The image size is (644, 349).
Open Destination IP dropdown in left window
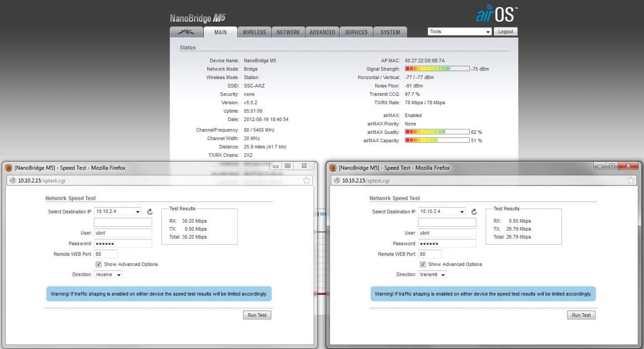pyautogui.click(x=118, y=212)
